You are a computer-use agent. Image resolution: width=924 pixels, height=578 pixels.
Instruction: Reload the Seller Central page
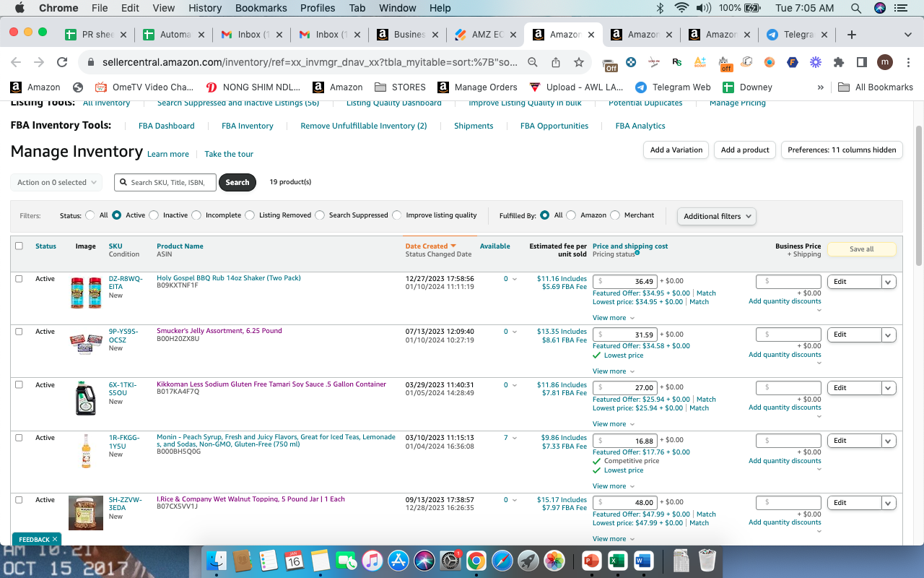coord(62,62)
